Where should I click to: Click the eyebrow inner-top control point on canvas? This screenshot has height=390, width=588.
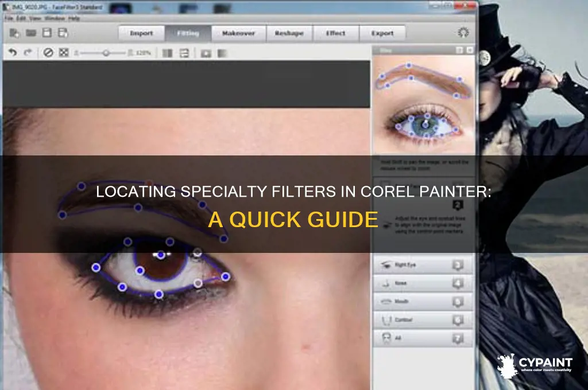[202, 205]
